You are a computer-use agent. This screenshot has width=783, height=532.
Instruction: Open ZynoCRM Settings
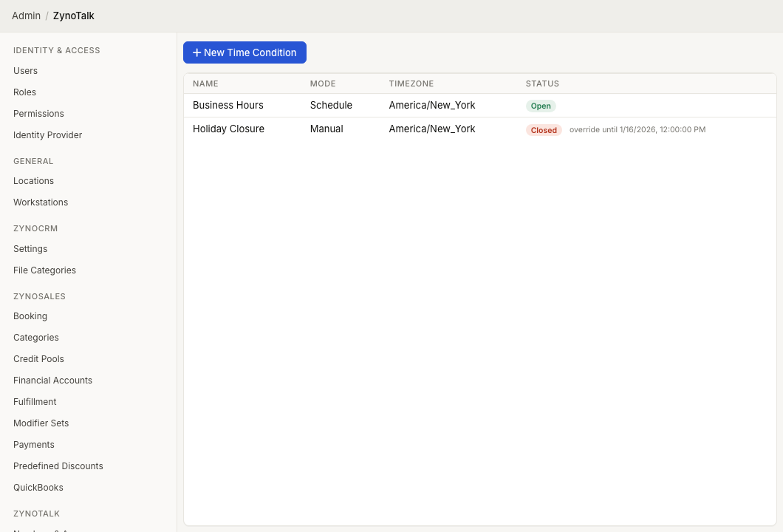click(x=30, y=249)
